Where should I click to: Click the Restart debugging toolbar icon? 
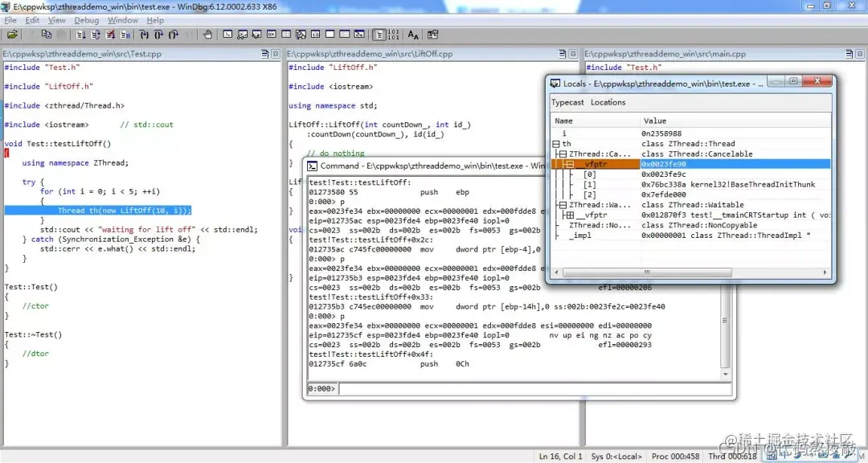coord(95,35)
